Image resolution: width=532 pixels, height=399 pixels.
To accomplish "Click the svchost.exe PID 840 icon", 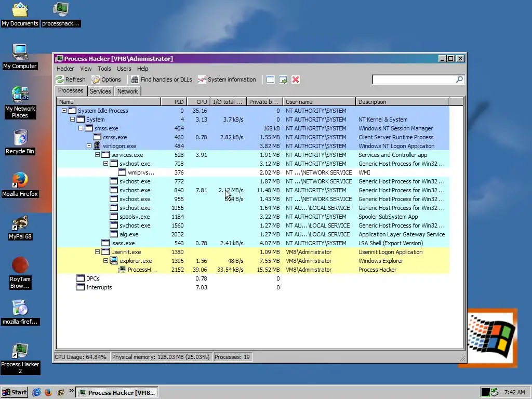I will [x=114, y=190].
